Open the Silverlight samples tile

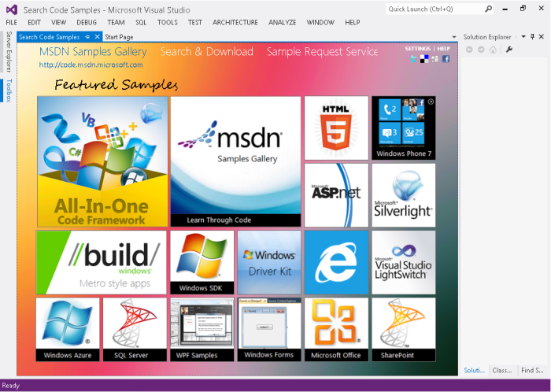pos(403,195)
